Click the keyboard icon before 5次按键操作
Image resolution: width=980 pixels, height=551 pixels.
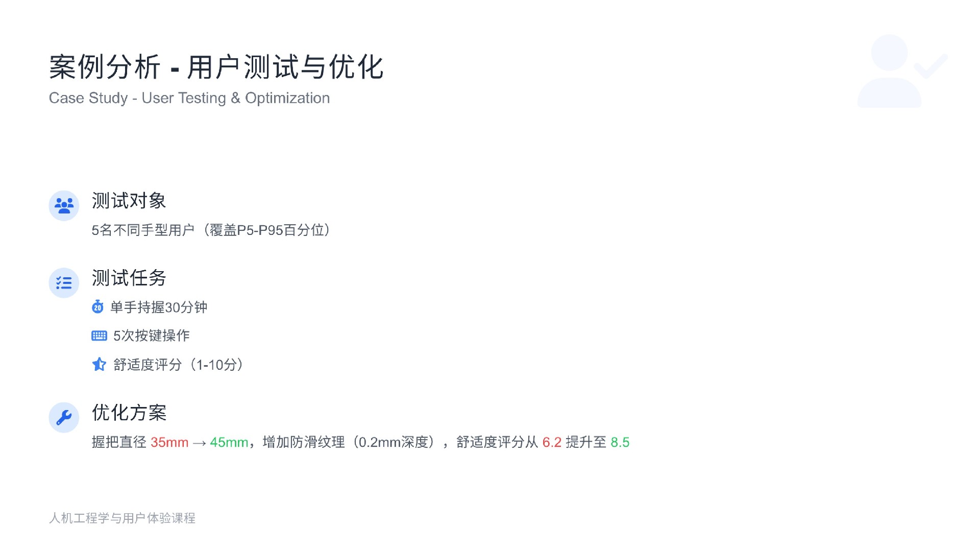click(x=99, y=336)
